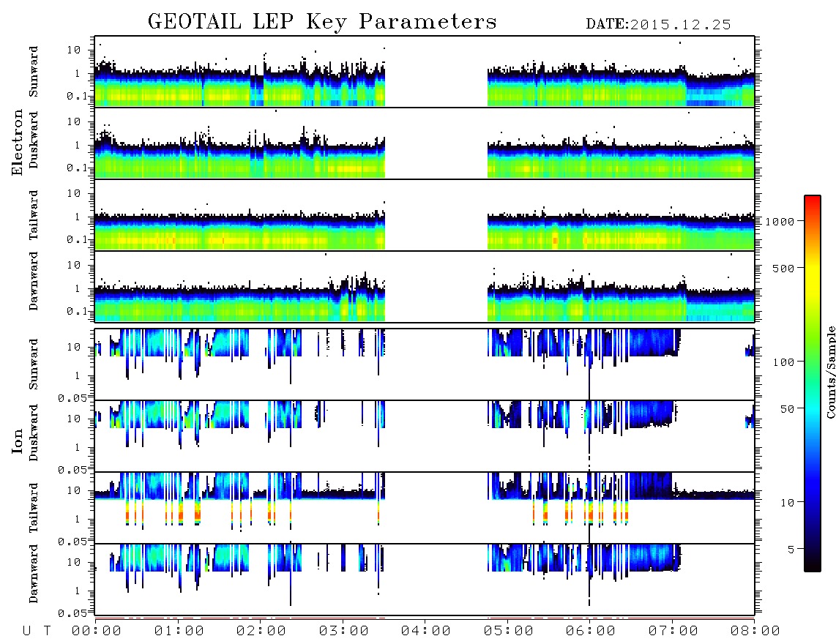The height and width of the screenshot is (644, 836).
Task: Click the colorbar 5 tick label
Action: point(791,550)
